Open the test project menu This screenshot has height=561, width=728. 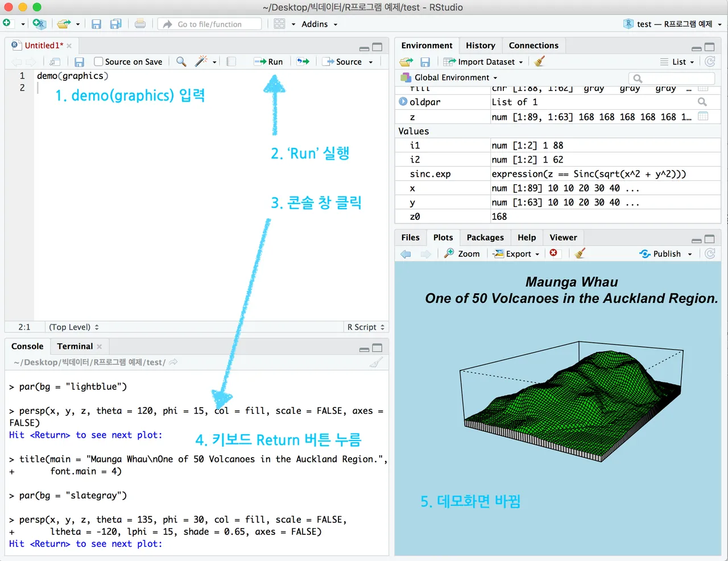click(x=673, y=24)
